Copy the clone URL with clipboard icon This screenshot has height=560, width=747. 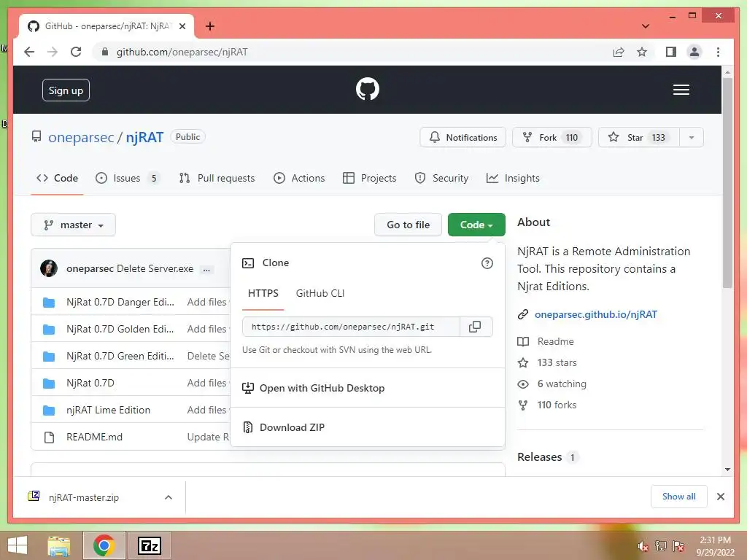[x=475, y=327]
